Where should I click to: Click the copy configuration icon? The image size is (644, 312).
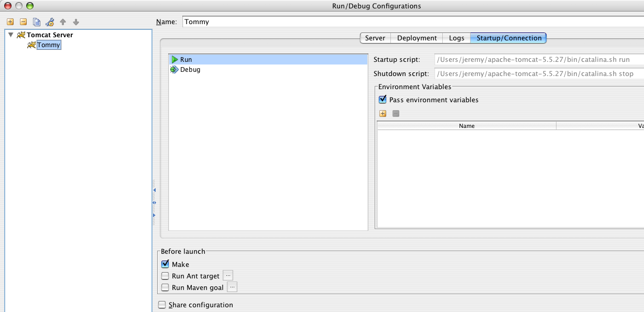(37, 22)
